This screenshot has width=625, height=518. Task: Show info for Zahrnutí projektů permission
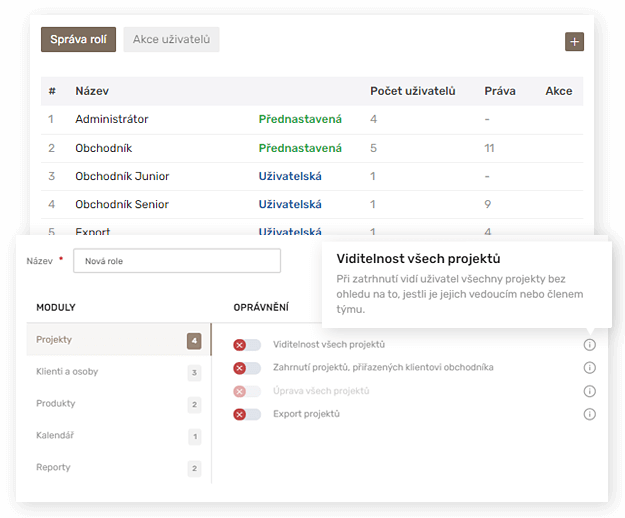tap(589, 367)
